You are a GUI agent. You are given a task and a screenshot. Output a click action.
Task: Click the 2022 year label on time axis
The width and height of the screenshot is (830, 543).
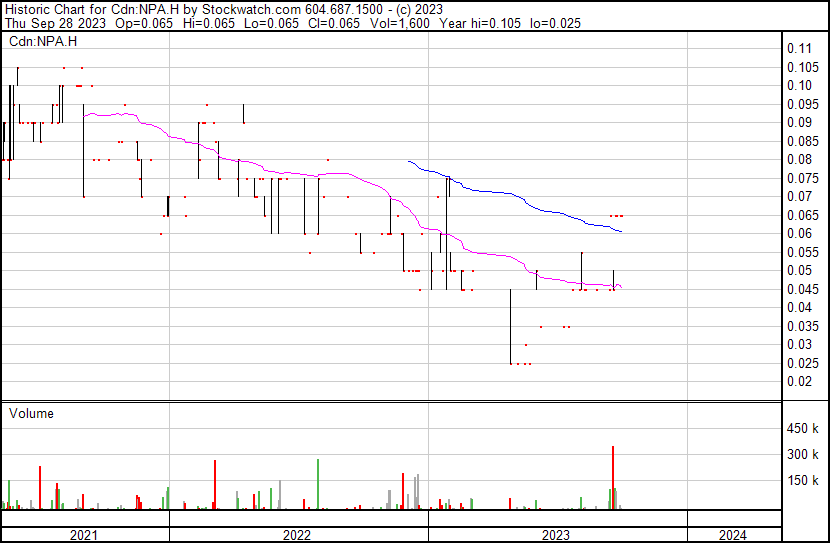297,535
